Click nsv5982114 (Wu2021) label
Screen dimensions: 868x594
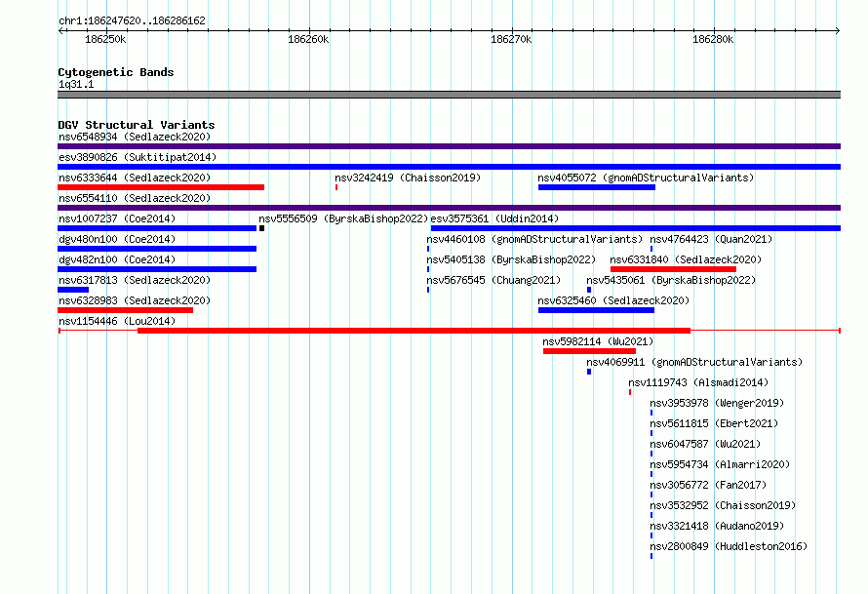point(598,341)
